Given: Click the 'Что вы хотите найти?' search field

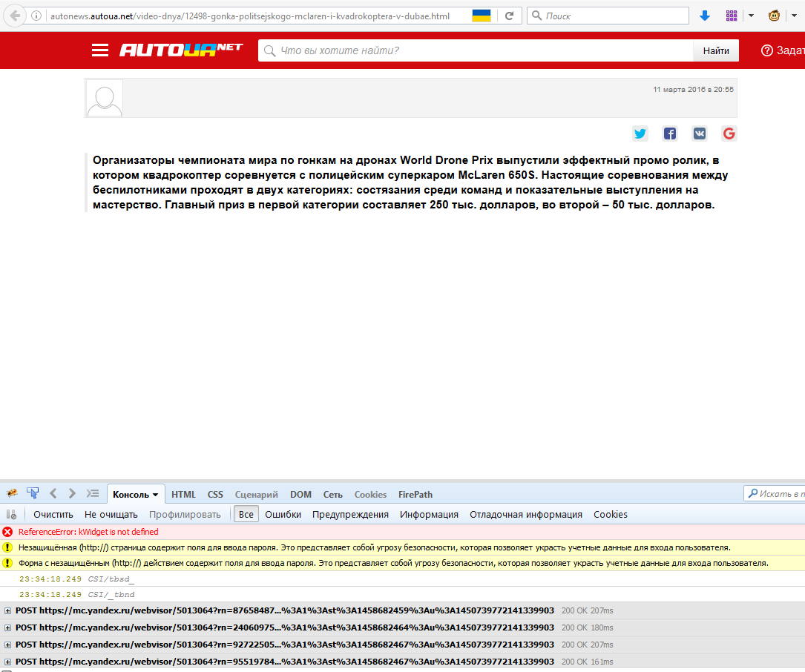Looking at the screenshot, I should coord(475,50).
